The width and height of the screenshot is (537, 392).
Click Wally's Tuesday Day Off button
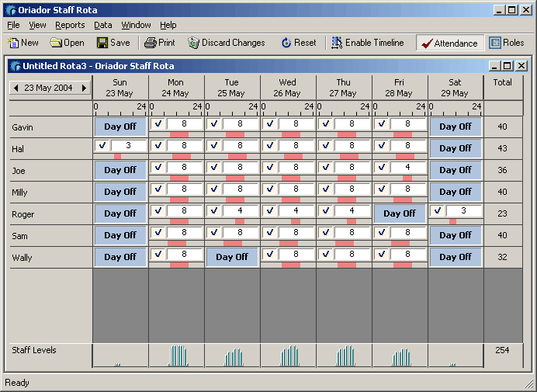click(x=232, y=258)
